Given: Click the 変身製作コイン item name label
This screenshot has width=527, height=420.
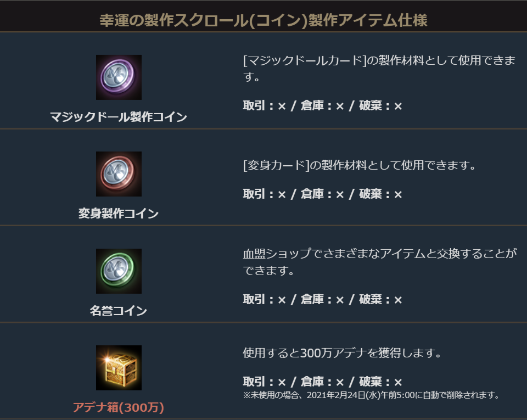Looking at the screenshot, I should point(119,214).
